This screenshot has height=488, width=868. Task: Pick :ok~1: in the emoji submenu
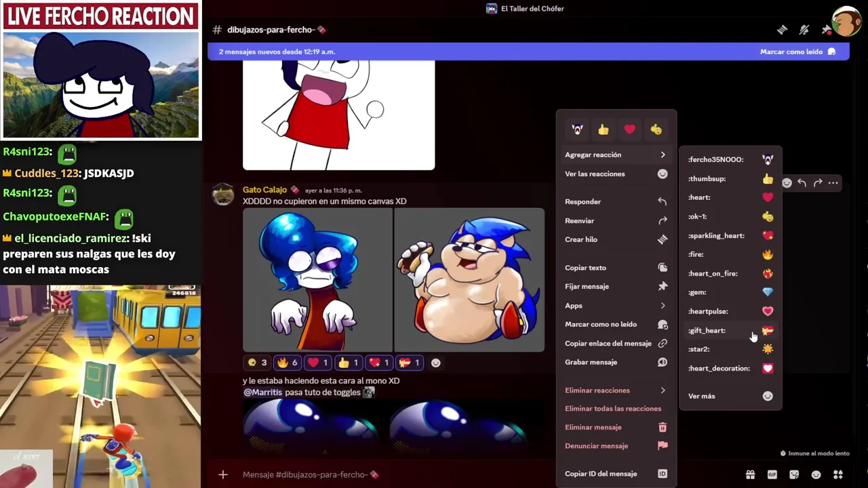pyautogui.click(x=730, y=216)
